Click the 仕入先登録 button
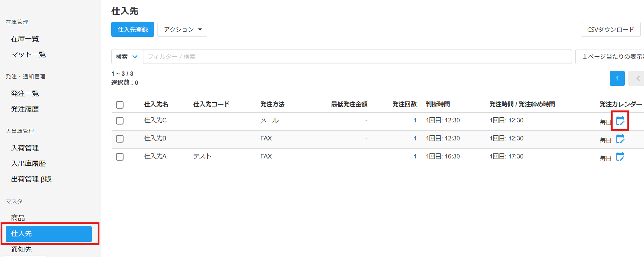The width and height of the screenshot is (644, 257). coord(133,29)
